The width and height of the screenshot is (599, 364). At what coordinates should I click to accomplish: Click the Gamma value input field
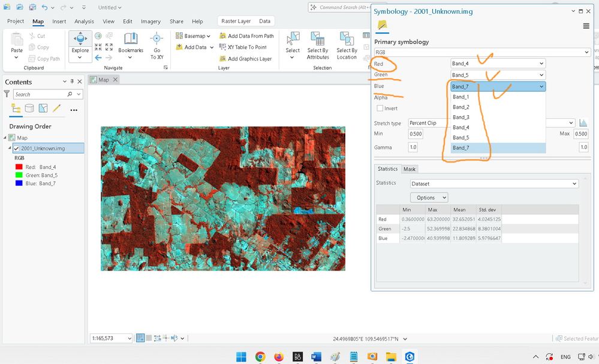pos(413,148)
